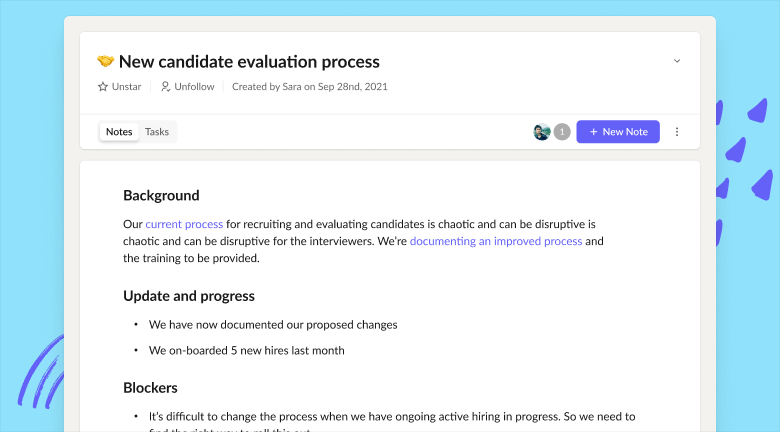Click the gray member count badge

(562, 132)
